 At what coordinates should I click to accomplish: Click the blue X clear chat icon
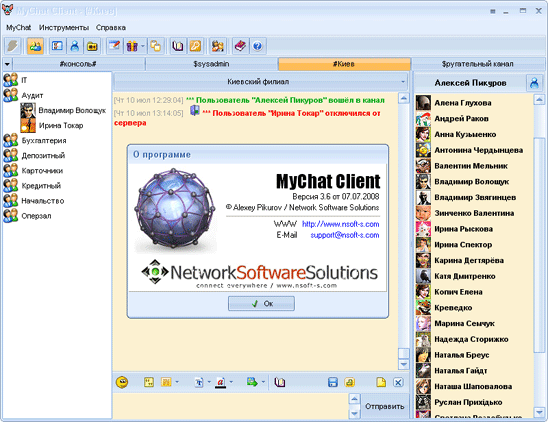click(x=398, y=382)
